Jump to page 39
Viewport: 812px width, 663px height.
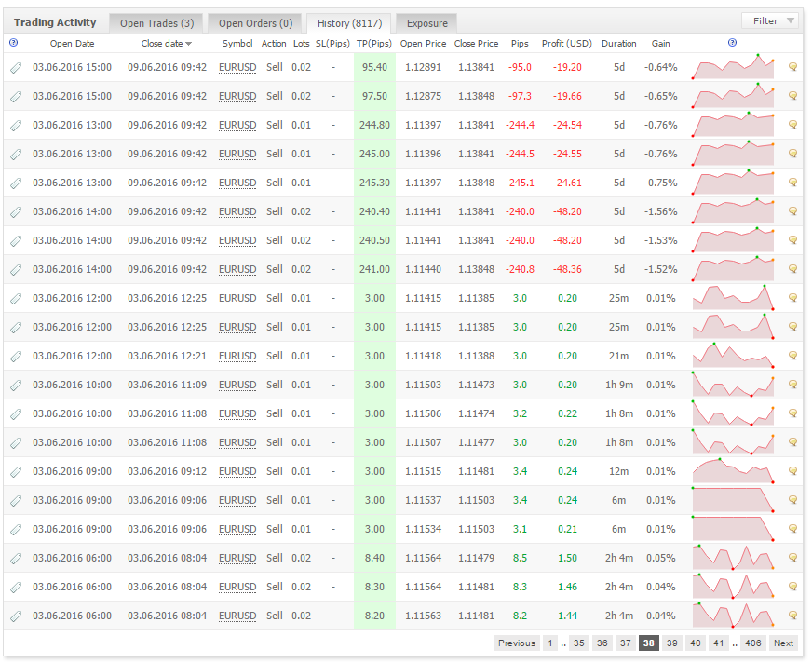(x=672, y=643)
